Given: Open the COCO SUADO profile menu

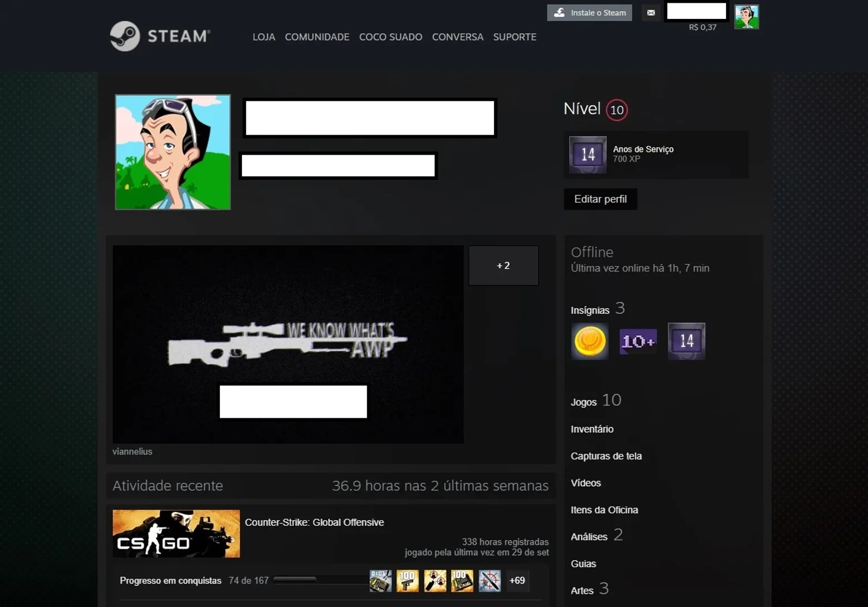Looking at the screenshot, I should pos(391,37).
